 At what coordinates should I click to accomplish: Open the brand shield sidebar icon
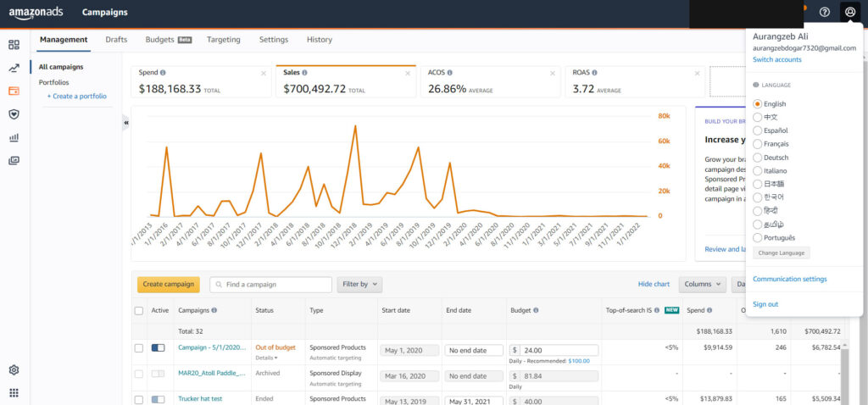(14, 114)
